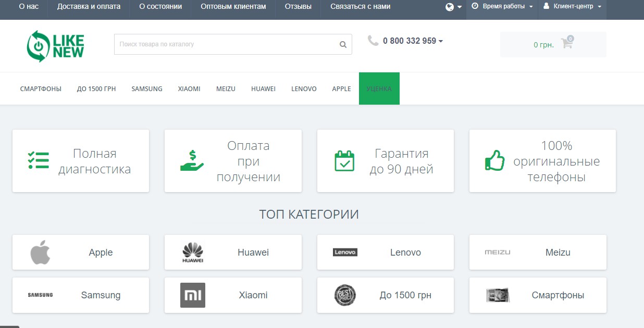Click the Like New logo
644x328 pixels.
click(x=55, y=46)
